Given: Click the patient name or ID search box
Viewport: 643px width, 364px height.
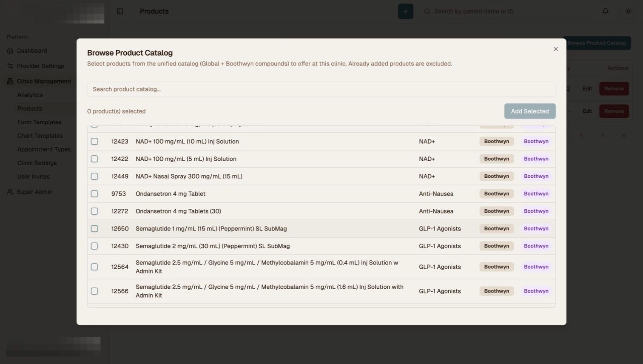Looking at the screenshot, I should pos(505,11).
